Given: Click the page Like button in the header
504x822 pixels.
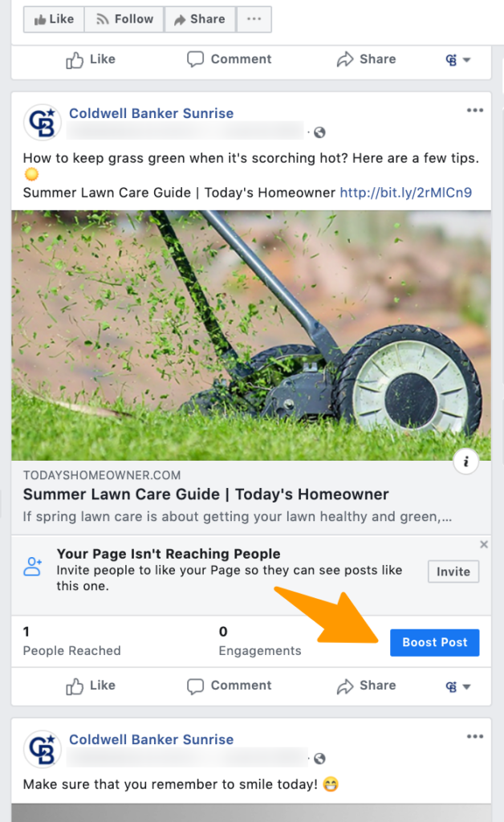Looking at the screenshot, I should pos(54,19).
